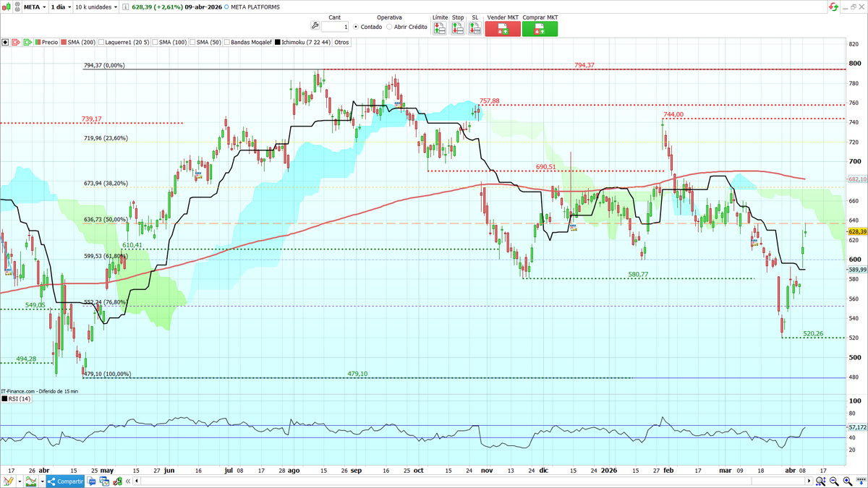The height and width of the screenshot is (488, 868).
Task: Click the Límite order icon
Action: click(x=439, y=28)
